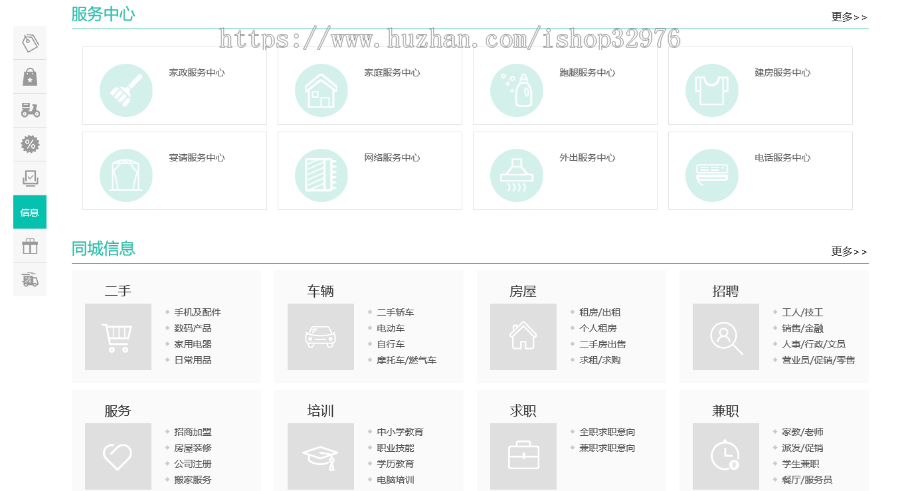900x491 pixels.
Task: Open the 家庭服务中心 text link
Action: [x=392, y=72]
